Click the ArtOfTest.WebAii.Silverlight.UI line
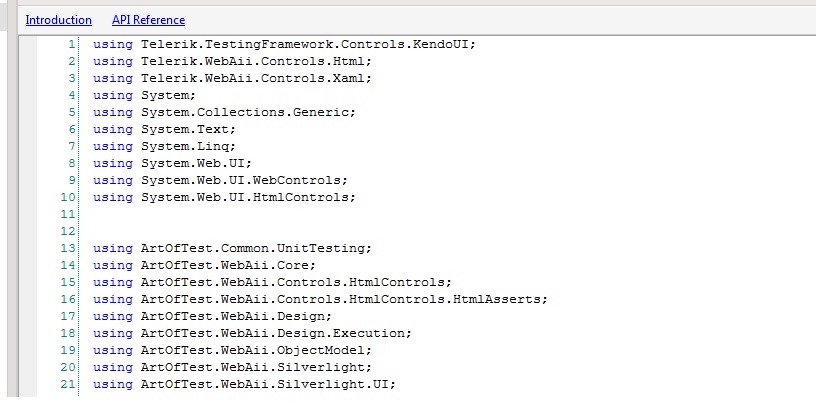The height and width of the screenshot is (411, 820). click(244, 384)
